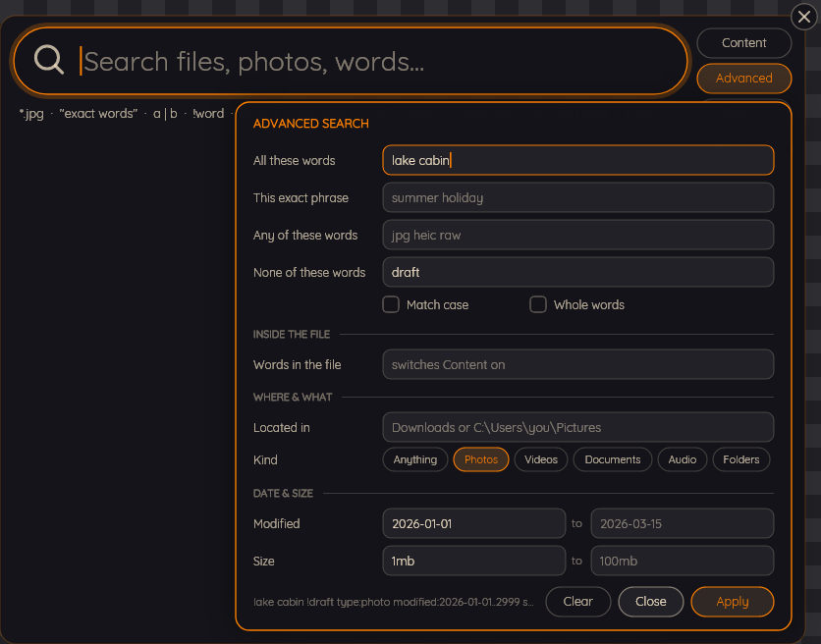Click the WHERE & WHAT section label
821x644 pixels.
[x=293, y=398]
